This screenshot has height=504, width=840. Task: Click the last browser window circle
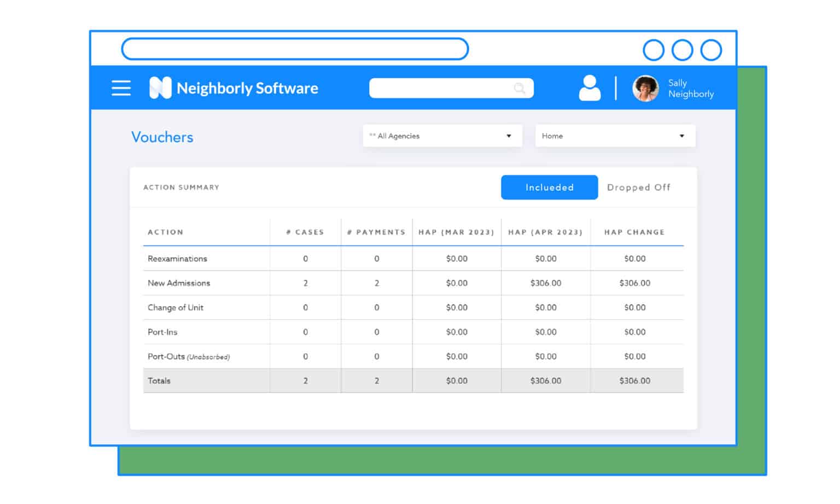[711, 50]
